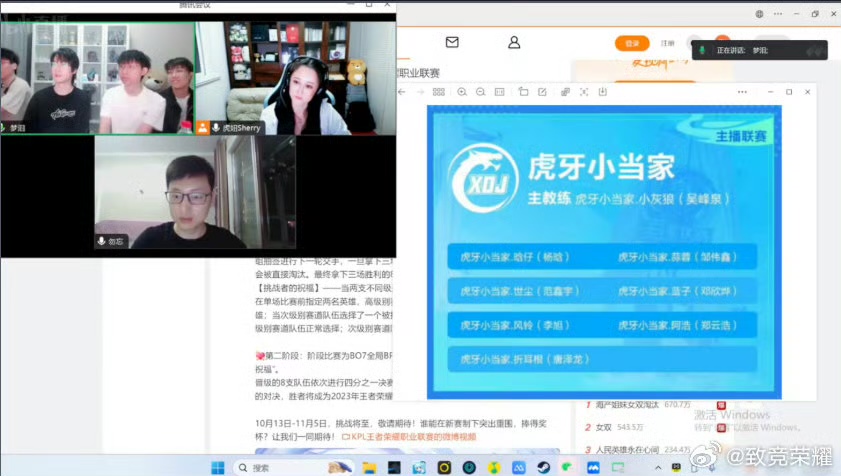
Task: Open thumbnail grid view in image viewer
Action: tap(439, 92)
